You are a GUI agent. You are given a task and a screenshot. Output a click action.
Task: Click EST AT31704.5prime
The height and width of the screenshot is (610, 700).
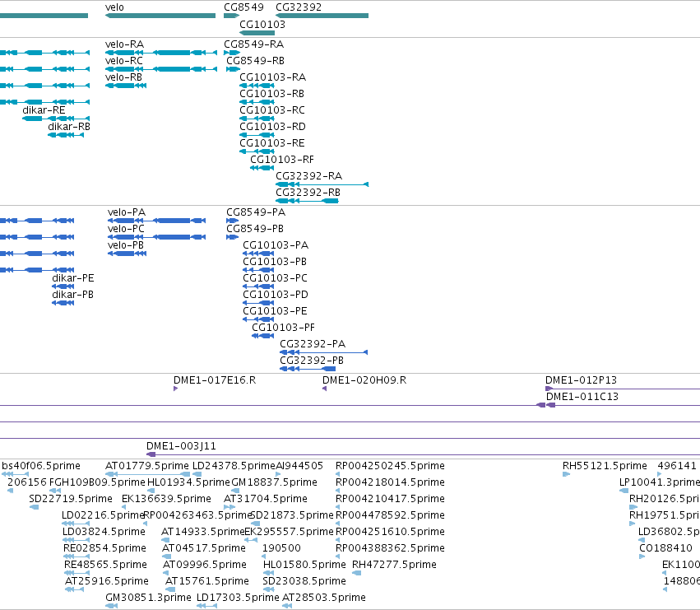[x=229, y=507]
